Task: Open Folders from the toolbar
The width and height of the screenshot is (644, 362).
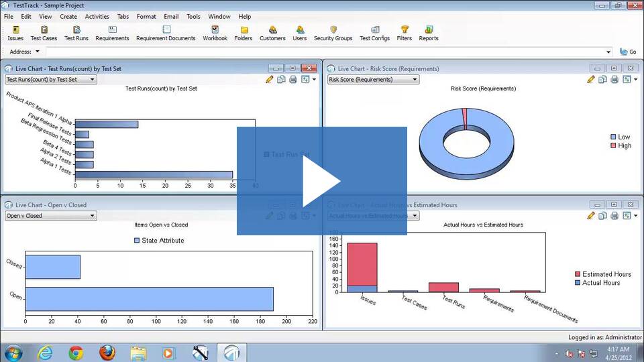Action: pos(244,34)
